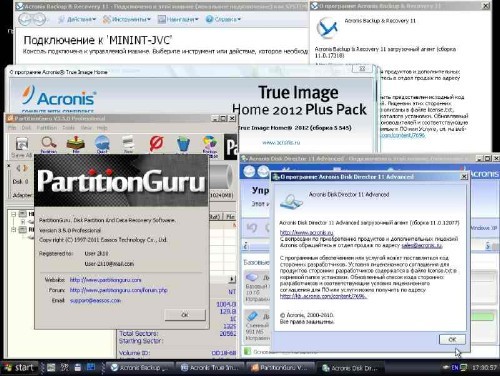
Task: Click the New Partition toolbar icon
Action: [x=128, y=144]
